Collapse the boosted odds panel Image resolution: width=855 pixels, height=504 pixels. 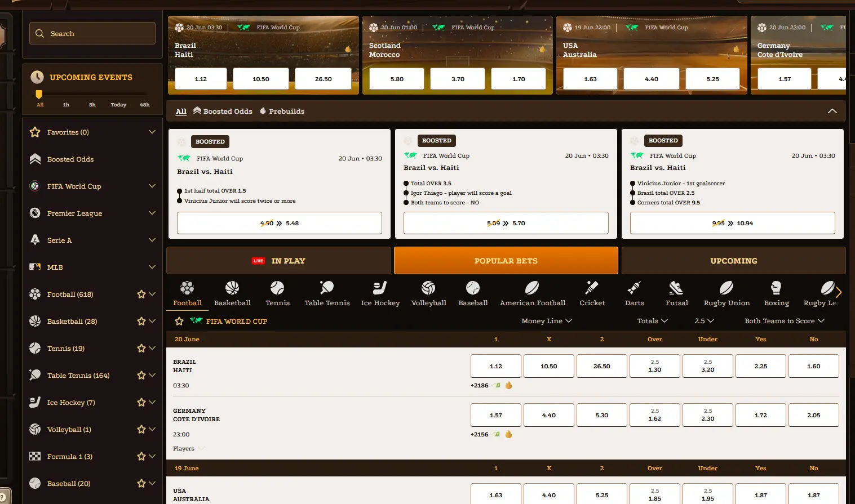[832, 111]
